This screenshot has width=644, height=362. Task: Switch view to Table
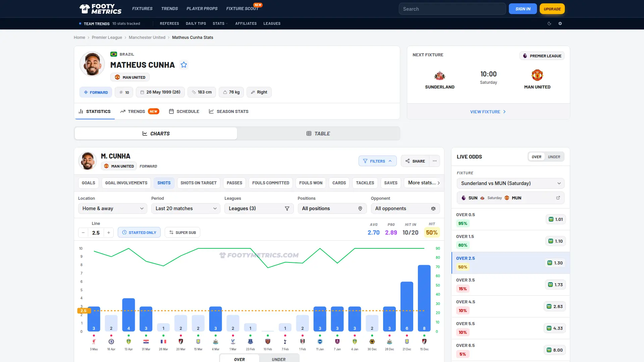[x=318, y=133]
